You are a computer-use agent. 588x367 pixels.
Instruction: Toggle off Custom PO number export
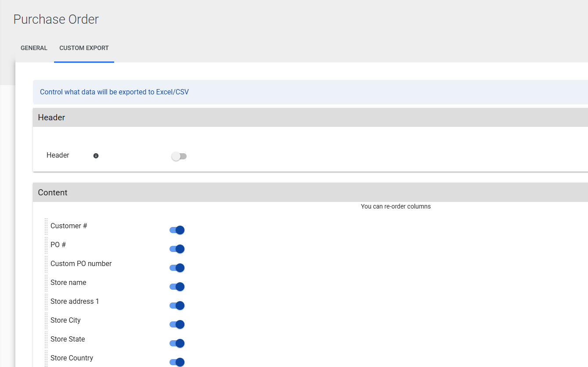click(x=177, y=268)
